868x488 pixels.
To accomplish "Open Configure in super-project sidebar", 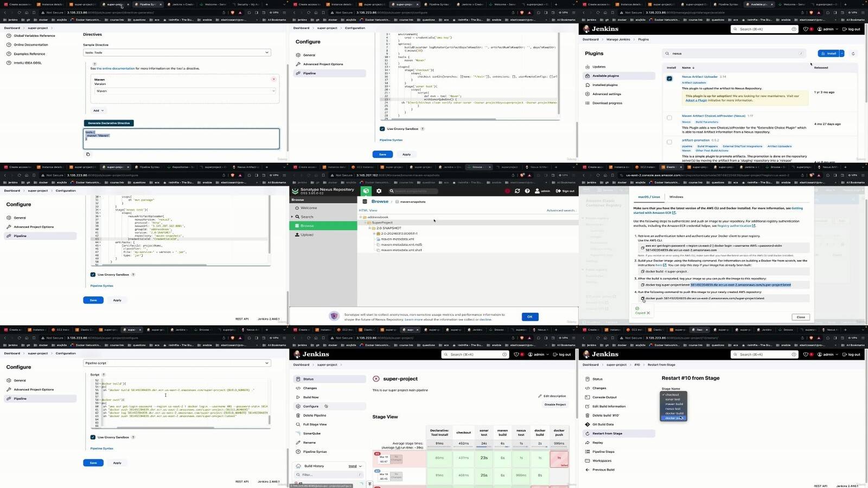I will (311, 407).
